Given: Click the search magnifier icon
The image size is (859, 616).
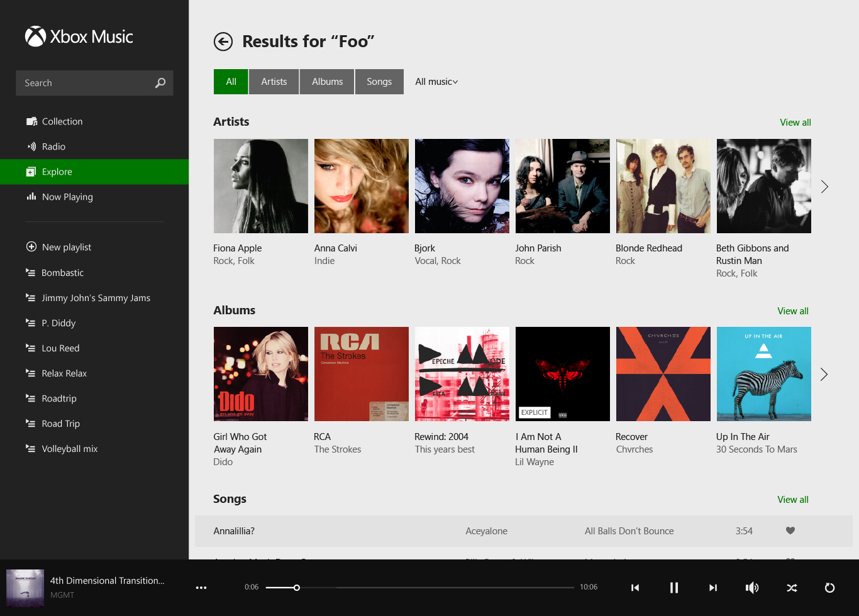Looking at the screenshot, I should [160, 83].
